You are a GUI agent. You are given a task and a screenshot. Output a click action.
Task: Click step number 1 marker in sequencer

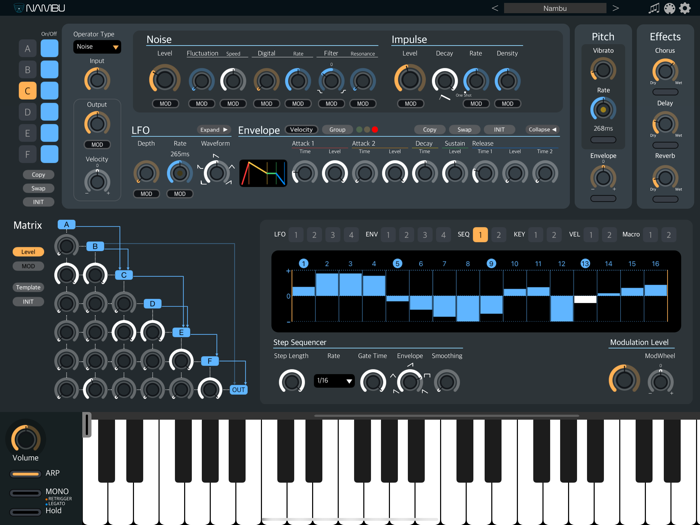pos(304,263)
